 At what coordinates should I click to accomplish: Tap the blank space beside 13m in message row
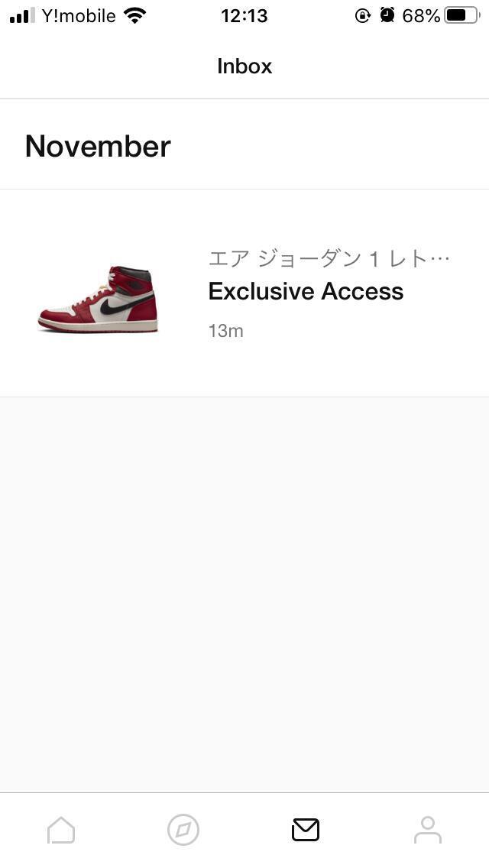(355, 331)
